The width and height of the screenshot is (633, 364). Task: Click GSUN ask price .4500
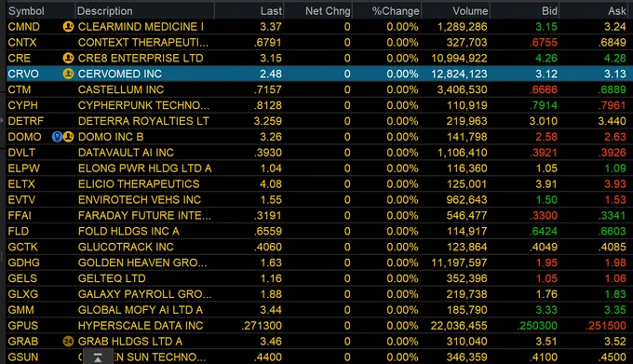[612, 357]
